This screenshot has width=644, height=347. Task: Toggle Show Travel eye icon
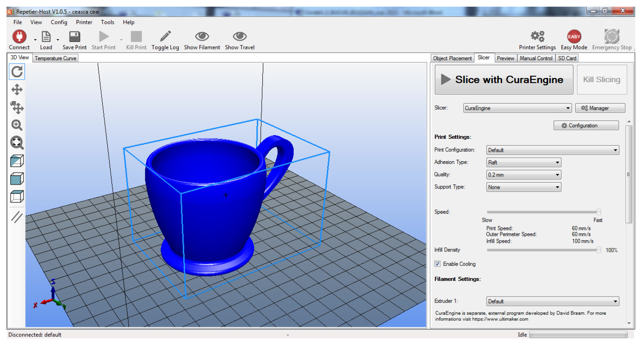[x=239, y=37]
